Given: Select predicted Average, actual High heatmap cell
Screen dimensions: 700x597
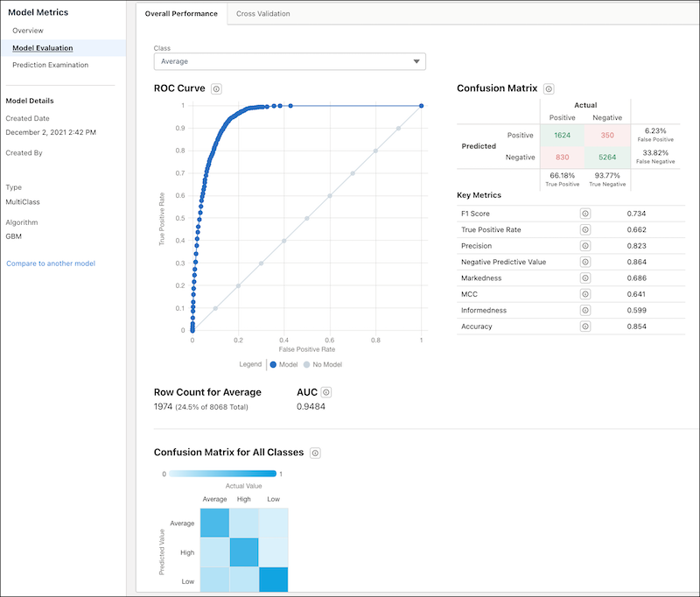Looking at the screenshot, I should pyautogui.click(x=244, y=523).
